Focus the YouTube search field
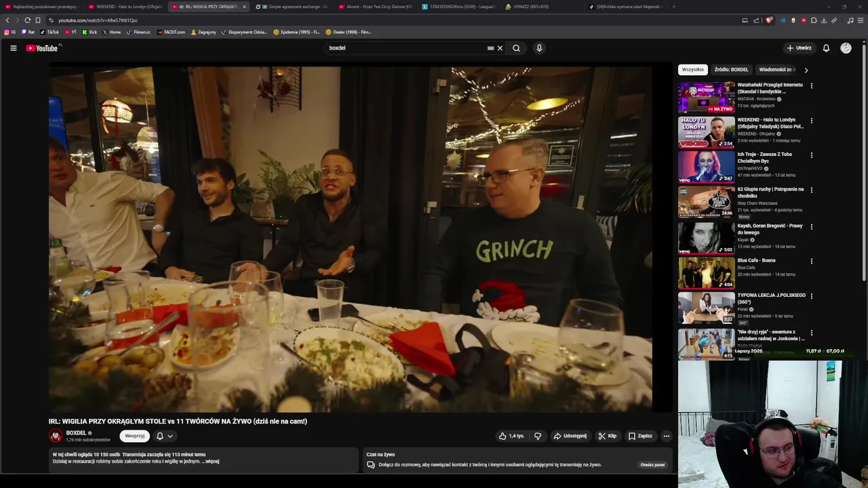Image resolution: width=868 pixels, height=488 pixels. click(x=407, y=48)
